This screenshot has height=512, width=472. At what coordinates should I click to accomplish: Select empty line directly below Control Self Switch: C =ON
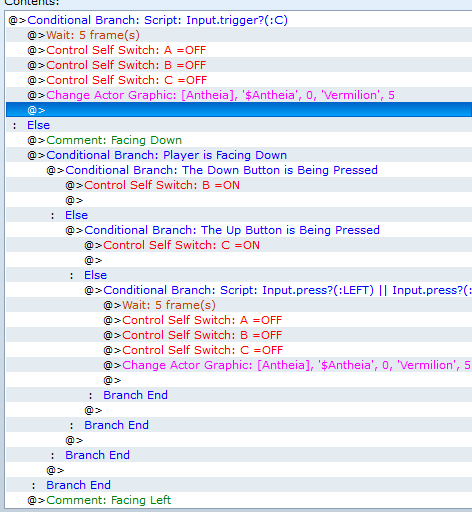[x=239, y=260]
